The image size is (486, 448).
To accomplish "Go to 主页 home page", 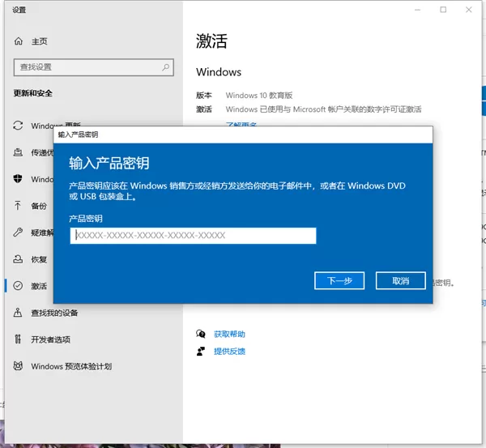I will pos(40,41).
